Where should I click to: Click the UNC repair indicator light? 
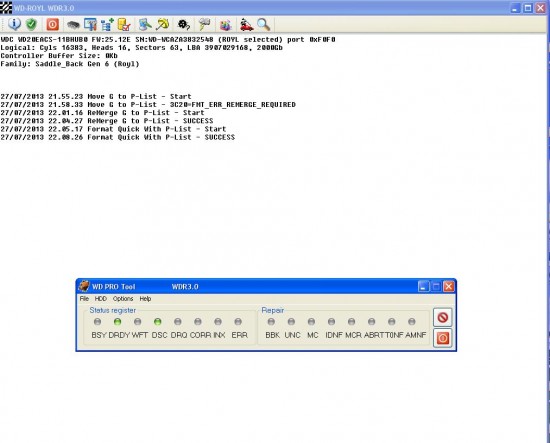[x=291, y=322]
